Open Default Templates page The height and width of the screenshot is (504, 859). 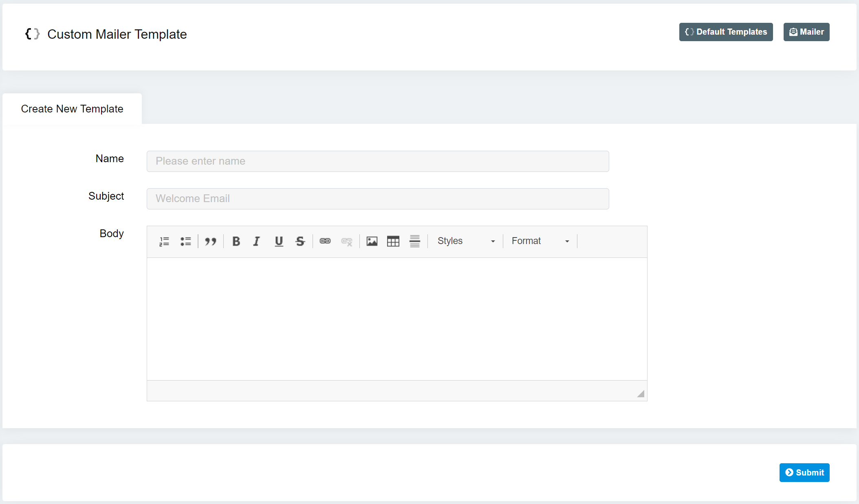click(x=726, y=32)
